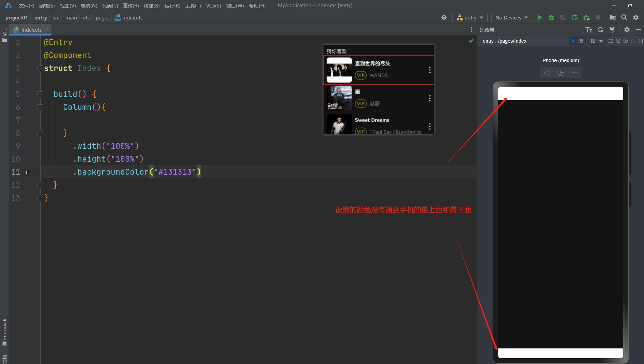Open the entry run configuration dropdown
The image size is (644, 364).
point(470,17)
